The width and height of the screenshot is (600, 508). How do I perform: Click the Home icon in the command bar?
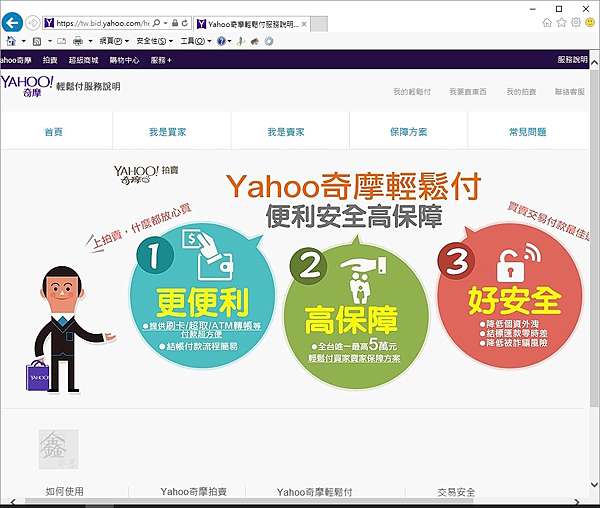point(11,41)
